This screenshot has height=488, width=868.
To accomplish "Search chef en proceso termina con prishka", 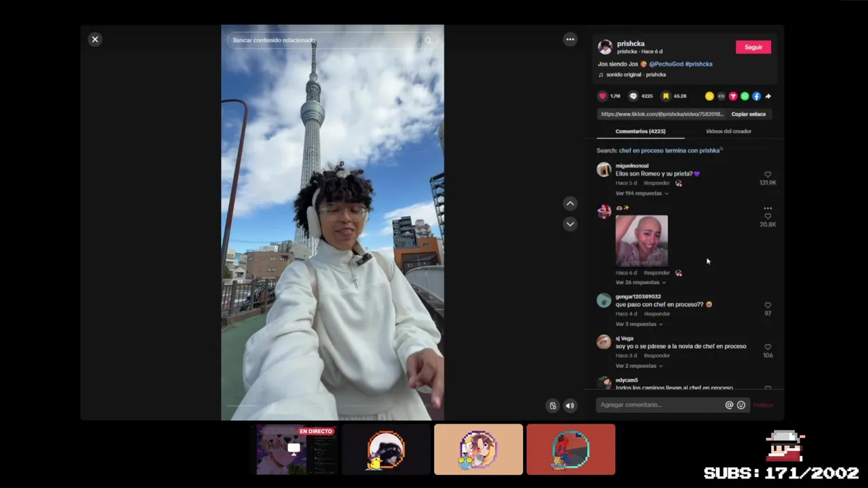I will [669, 150].
